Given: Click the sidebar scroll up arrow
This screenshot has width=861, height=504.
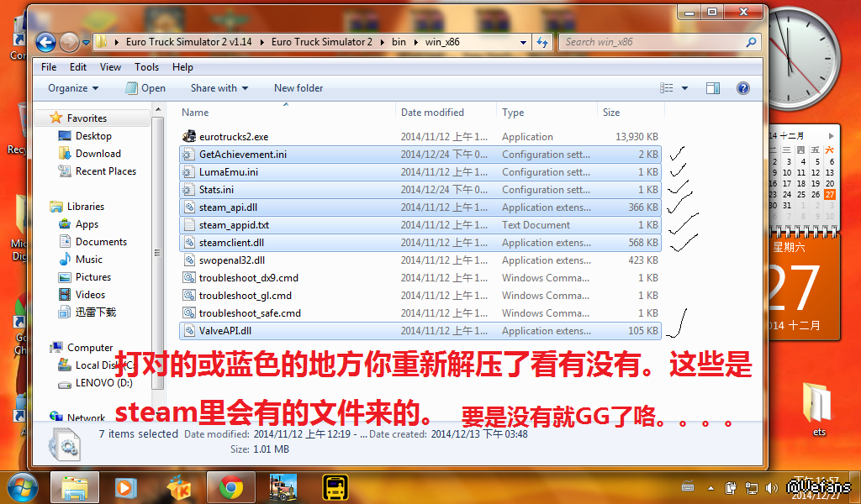Looking at the screenshot, I should (x=157, y=110).
